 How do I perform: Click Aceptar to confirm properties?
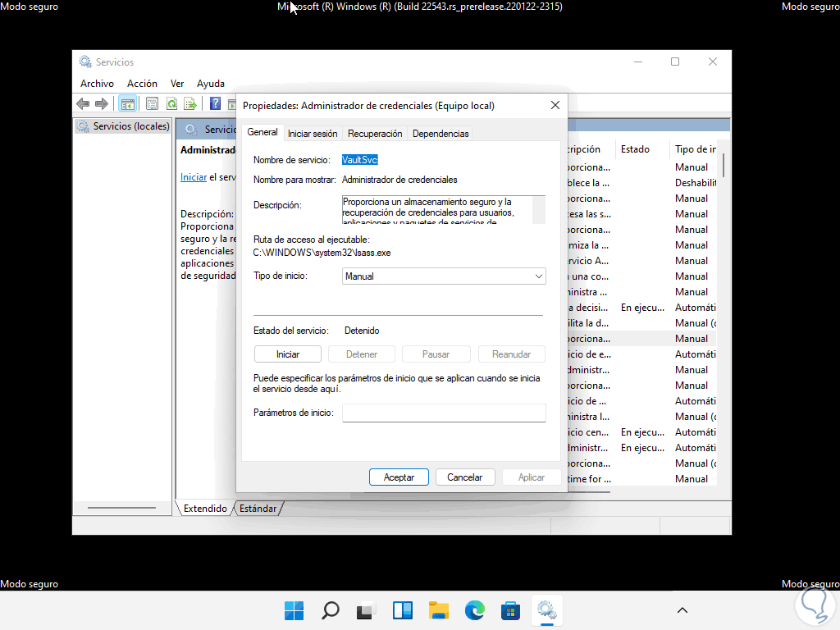point(399,477)
